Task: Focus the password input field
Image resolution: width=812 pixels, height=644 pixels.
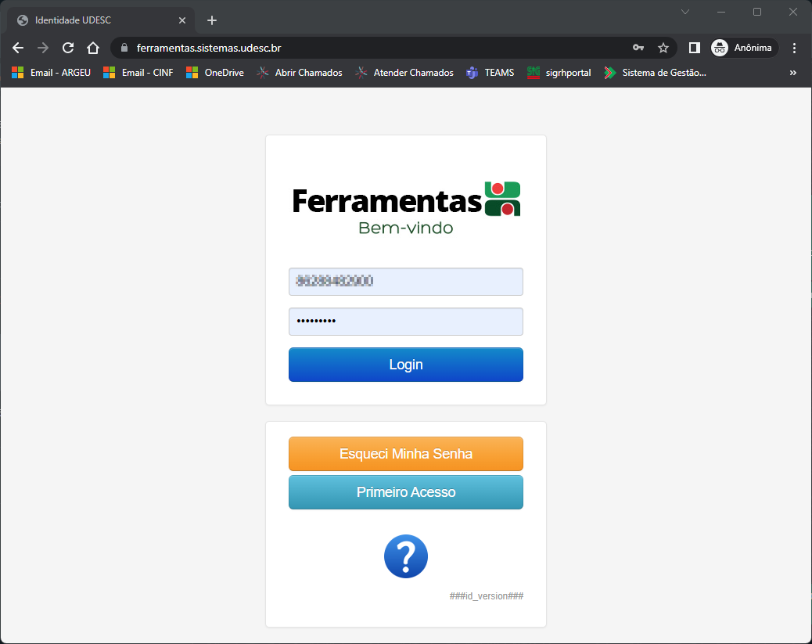Action: [x=405, y=322]
